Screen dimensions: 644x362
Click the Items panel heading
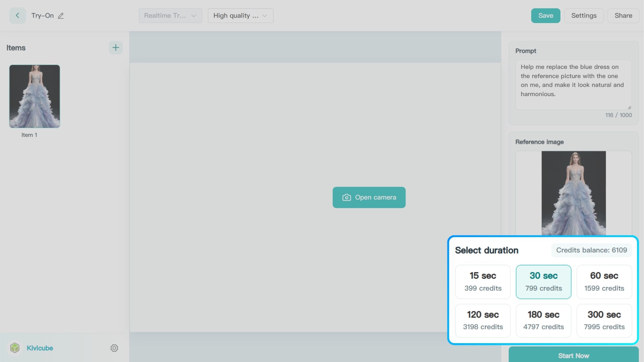point(16,48)
